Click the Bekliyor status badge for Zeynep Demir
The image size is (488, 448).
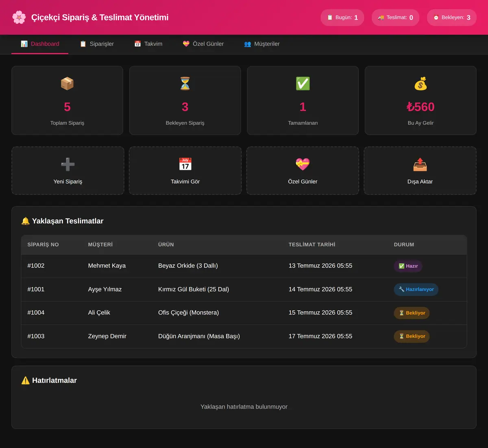[412, 336]
